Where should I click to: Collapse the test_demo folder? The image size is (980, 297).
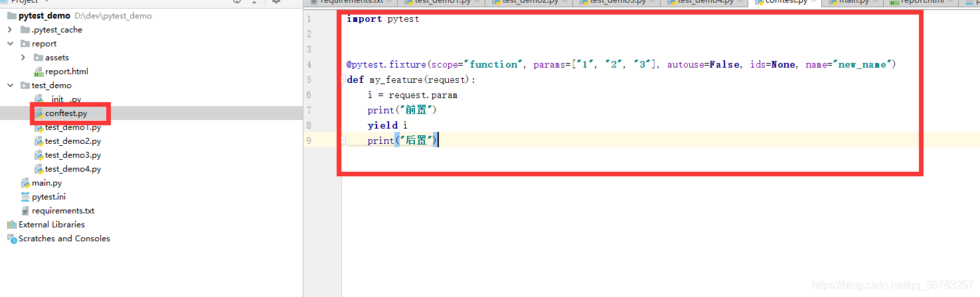[x=10, y=86]
